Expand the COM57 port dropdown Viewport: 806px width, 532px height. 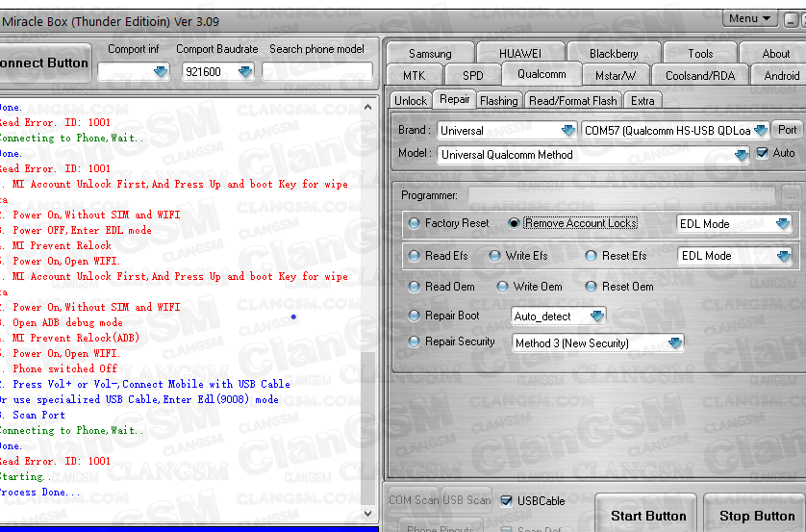(760, 130)
